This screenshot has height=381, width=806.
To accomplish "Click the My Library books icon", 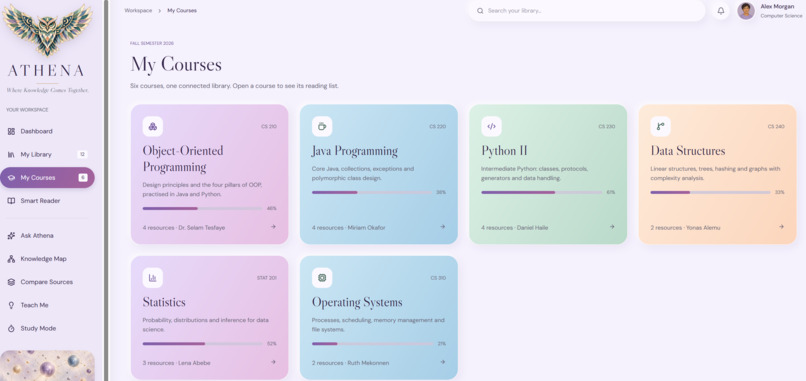I will click(11, 155).
